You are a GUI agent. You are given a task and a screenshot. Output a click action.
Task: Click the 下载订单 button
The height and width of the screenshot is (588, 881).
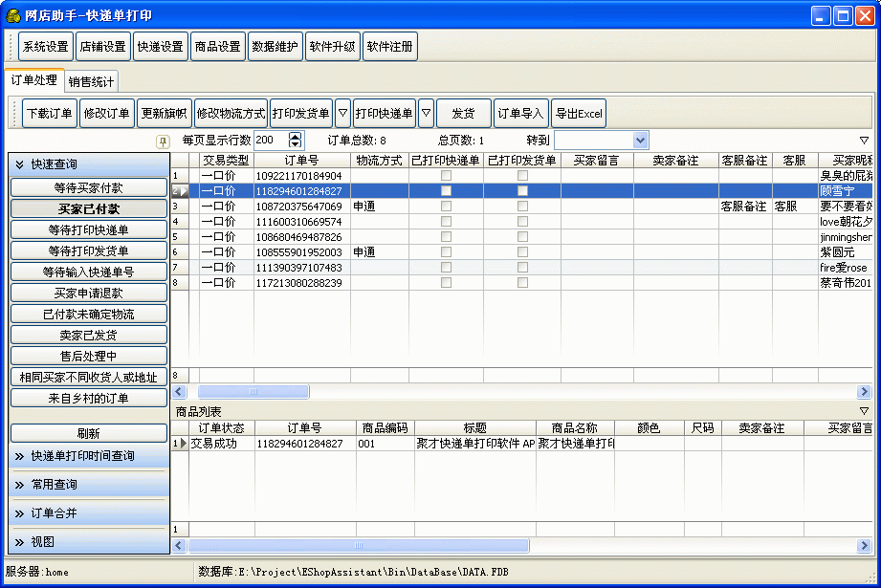pyautogui.click(x=50, y=114)
